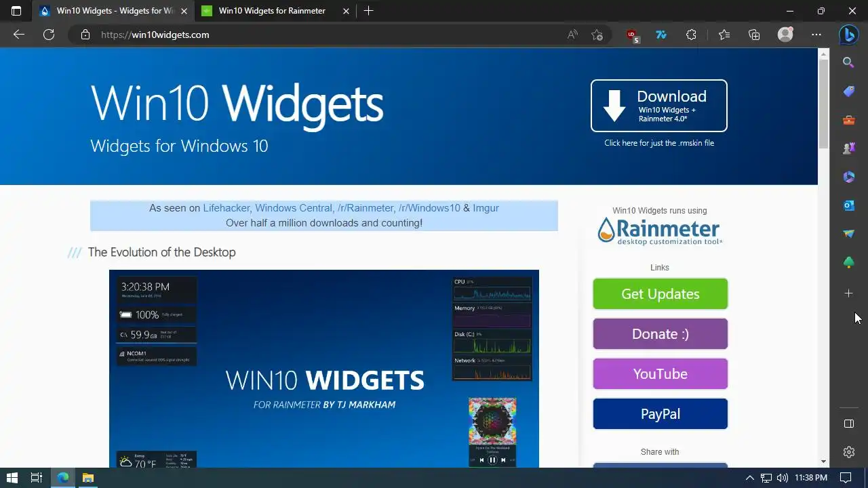Click the page vertical scrollbar thumb
Screen dimensions: 868x488
[x=824, y=103]
